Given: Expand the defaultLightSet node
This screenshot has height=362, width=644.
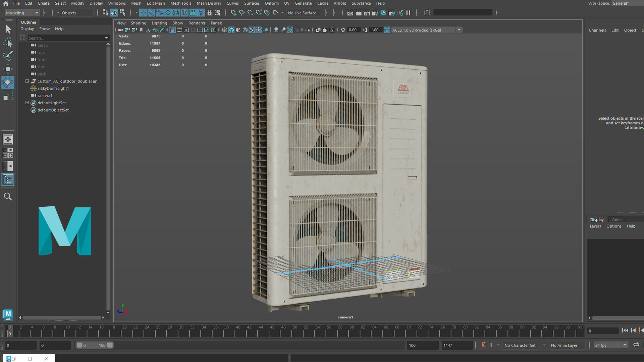Looking at the screenshot, I should [x=27, y=103].
